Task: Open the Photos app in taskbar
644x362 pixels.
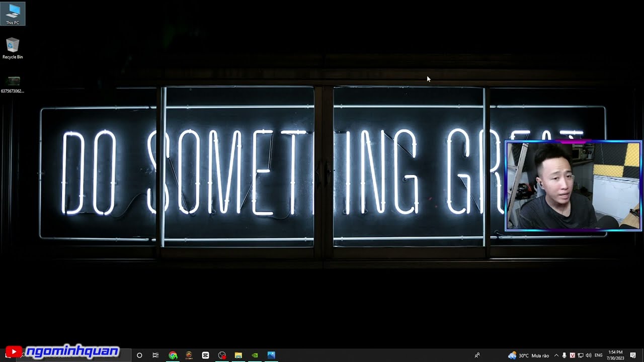Action: point(271,355)
